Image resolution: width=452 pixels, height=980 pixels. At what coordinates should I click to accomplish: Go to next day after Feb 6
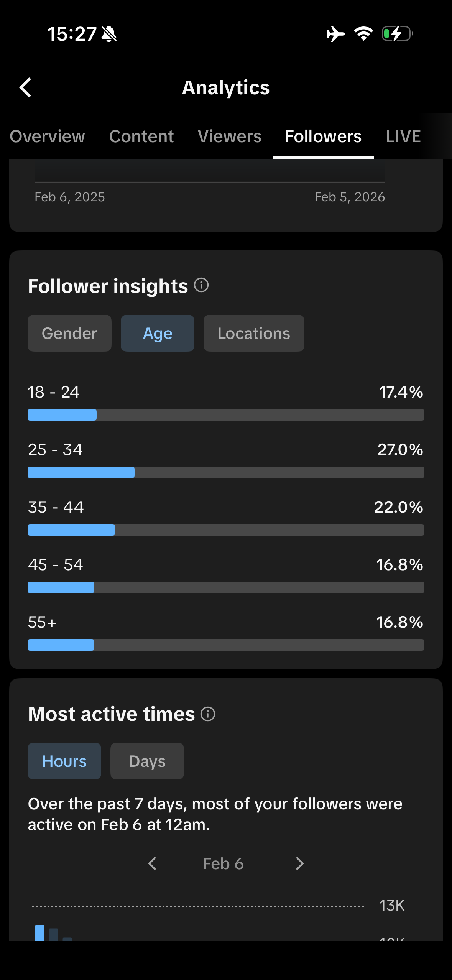300,863
